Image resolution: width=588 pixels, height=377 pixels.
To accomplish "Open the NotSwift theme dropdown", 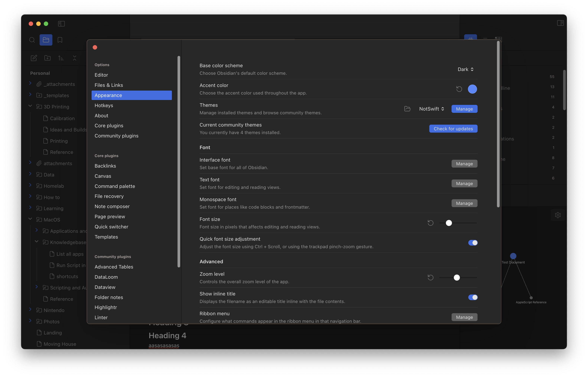I will coord(432,109).
